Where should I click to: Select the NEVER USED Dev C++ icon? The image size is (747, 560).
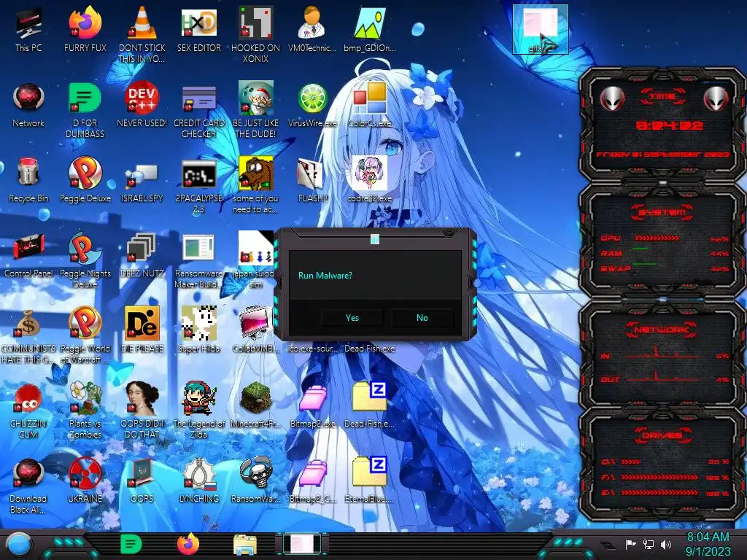[x=142, y=105]
